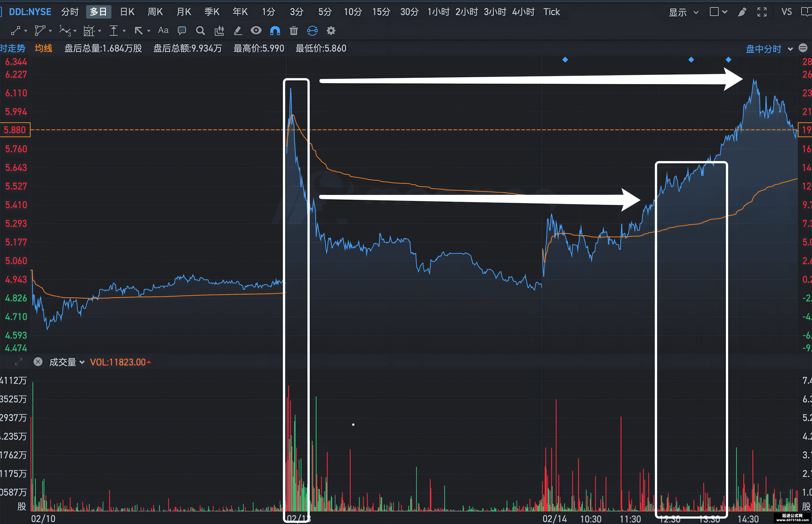Screen dimensions: 812x524
Task: Select the text Aa annotation tool
Action: 163,31
